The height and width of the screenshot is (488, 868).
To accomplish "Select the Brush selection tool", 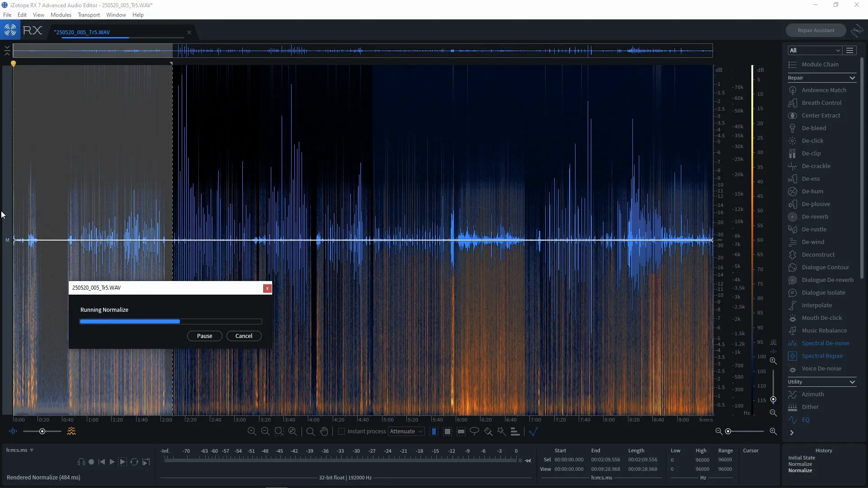I will pos(488,432).
